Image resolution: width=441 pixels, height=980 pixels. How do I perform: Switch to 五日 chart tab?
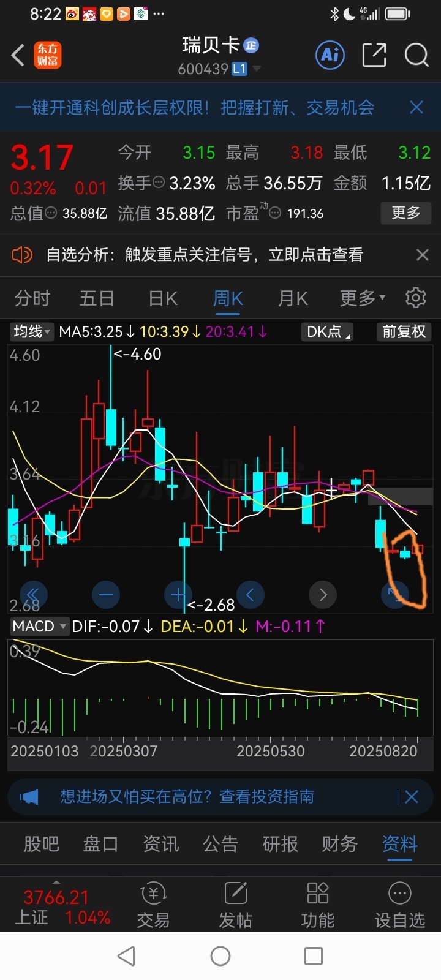97,298
